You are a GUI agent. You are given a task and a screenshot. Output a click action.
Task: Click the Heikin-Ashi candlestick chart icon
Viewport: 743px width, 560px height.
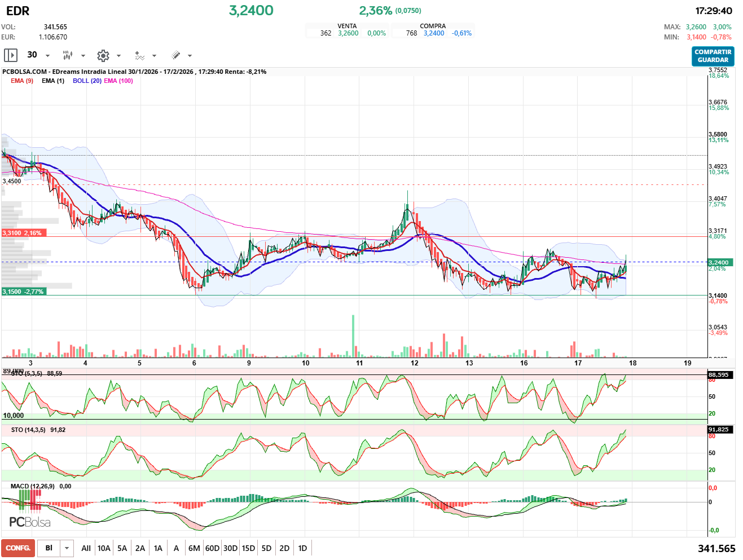click(68, 55)
